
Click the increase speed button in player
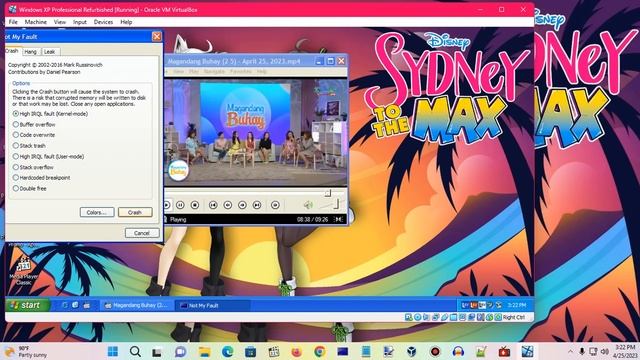(242, 205)
